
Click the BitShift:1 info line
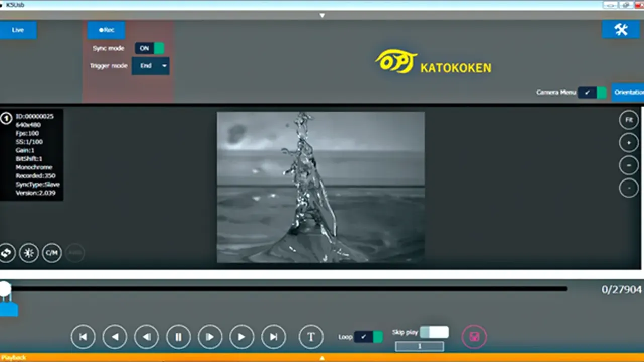click(29, 159)
